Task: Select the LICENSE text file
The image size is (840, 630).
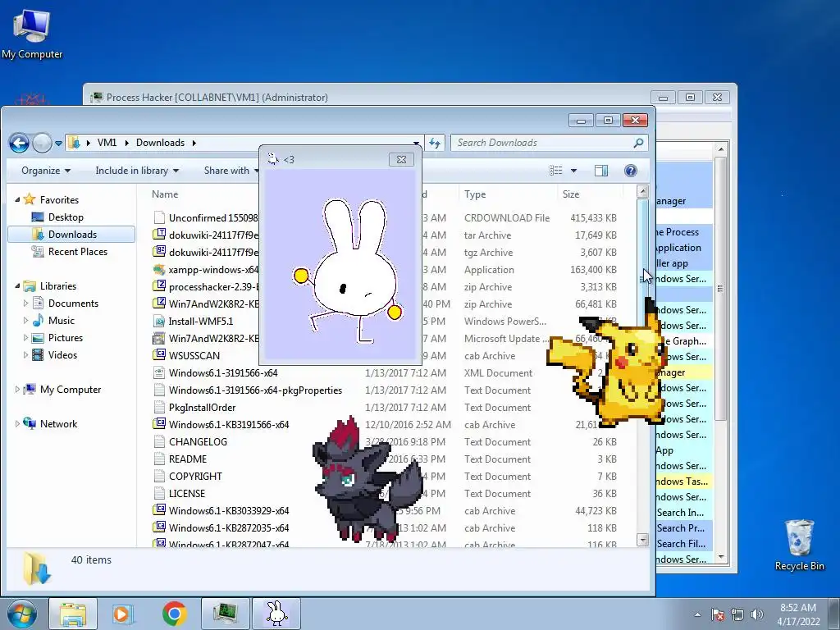Action: tap(187, 493)
